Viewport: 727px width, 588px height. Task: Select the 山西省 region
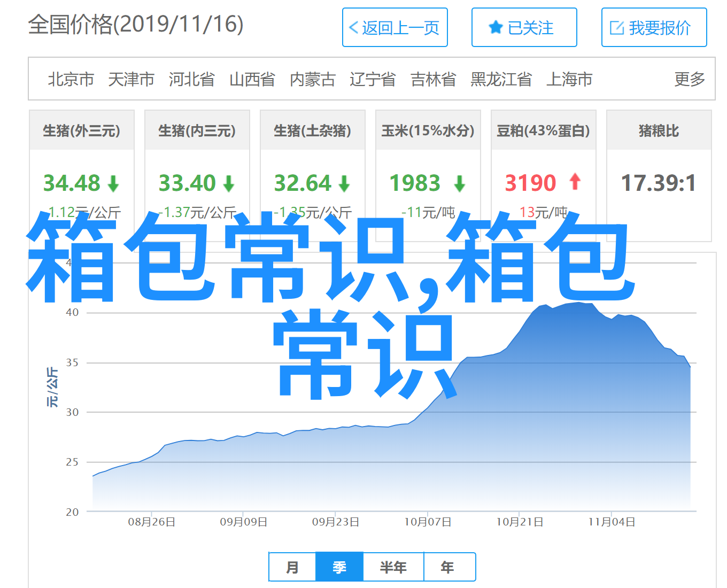(252, 79)
